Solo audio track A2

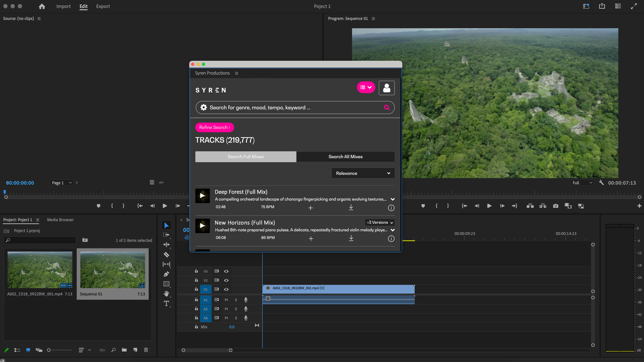point(236,309)
